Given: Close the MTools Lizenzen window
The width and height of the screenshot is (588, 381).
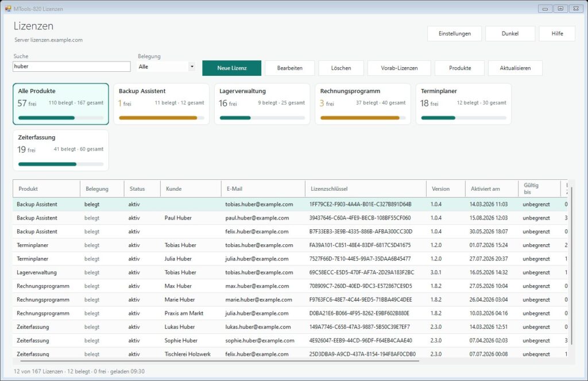Looking at the screenshot, I should pyautogui.click(x=576, y=9).
